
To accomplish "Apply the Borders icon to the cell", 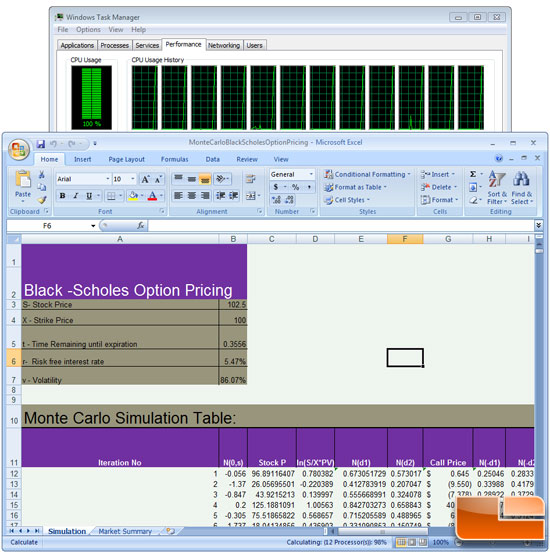I will tap(111, 196).
